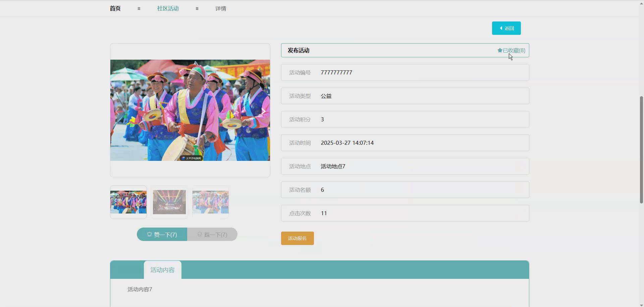Viewport: 644px width, 307px height.
Task: Click the 活动时间 value 2025-03-27 14:07:14
Action: [347, 143]
